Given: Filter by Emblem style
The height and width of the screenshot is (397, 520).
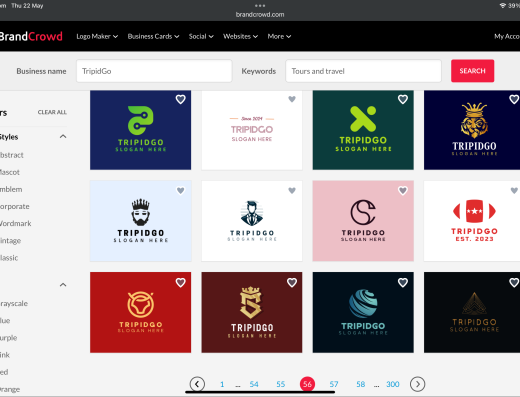Looking at the screenshot, I should pyautogui.click(x=11, y=189).
